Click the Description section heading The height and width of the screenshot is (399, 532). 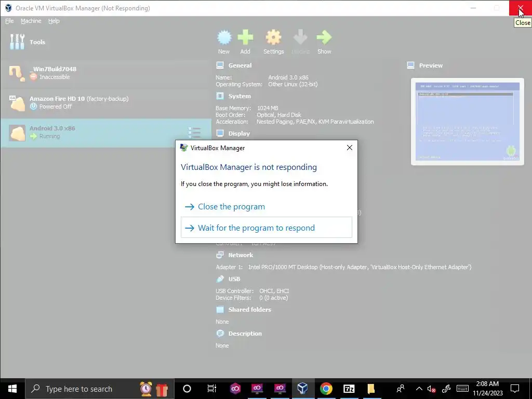click(245, 334)
